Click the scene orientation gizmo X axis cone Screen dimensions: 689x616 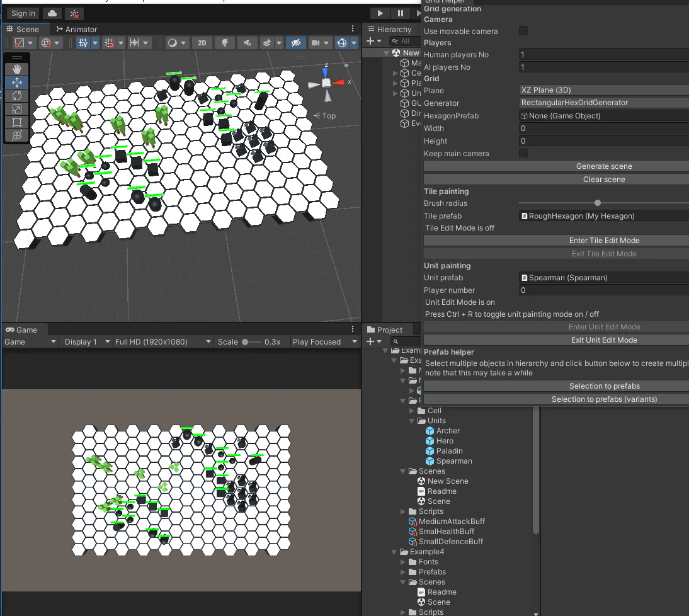click(339, 82)
